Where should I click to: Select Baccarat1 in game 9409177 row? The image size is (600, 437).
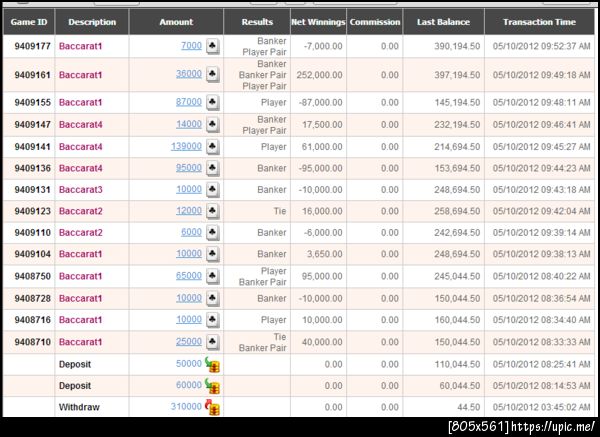[81, 46]
